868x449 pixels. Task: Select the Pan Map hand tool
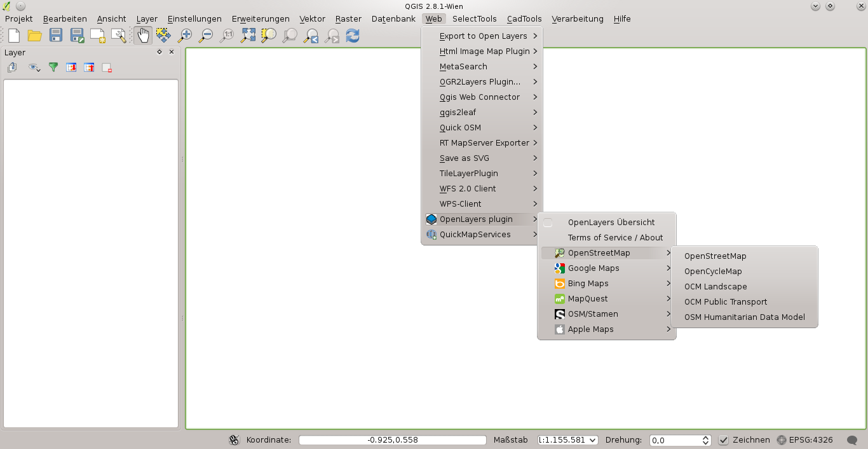[x=143, y=36]
